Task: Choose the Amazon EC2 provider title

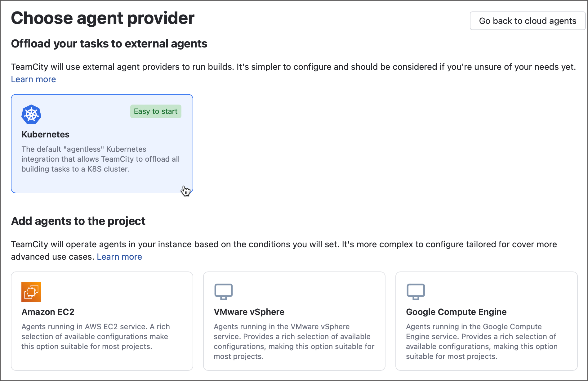Action: [48, 312]
